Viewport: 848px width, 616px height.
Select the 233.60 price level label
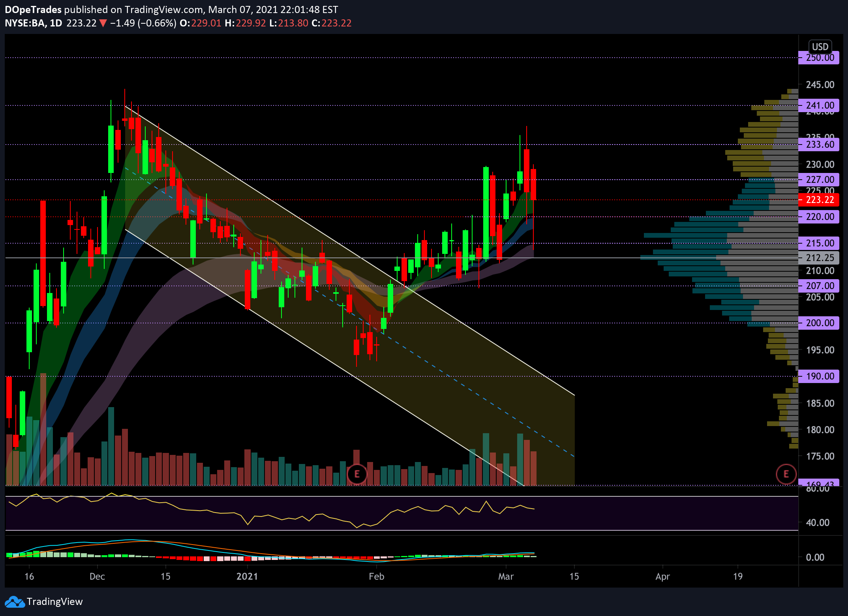pos(819,145)
